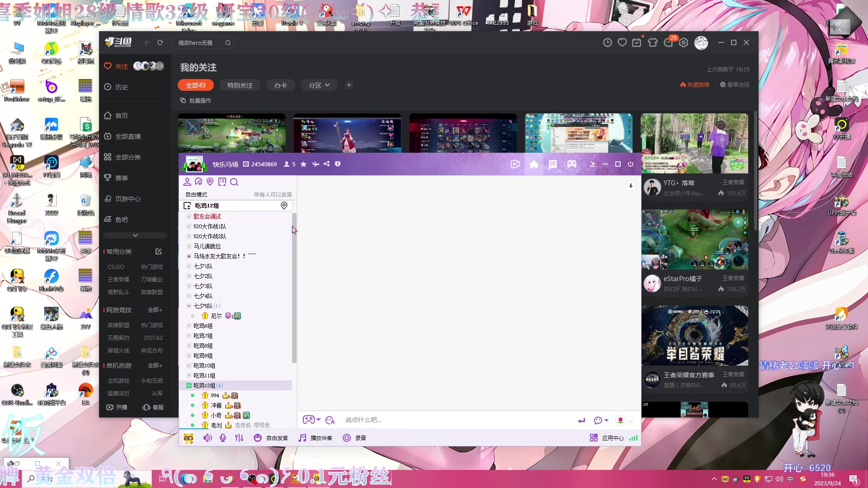The height and width of the screenshot is (488, 868).
Task: Open the game icon dropdown in chat input bar
Action: [x=311, y=420]
